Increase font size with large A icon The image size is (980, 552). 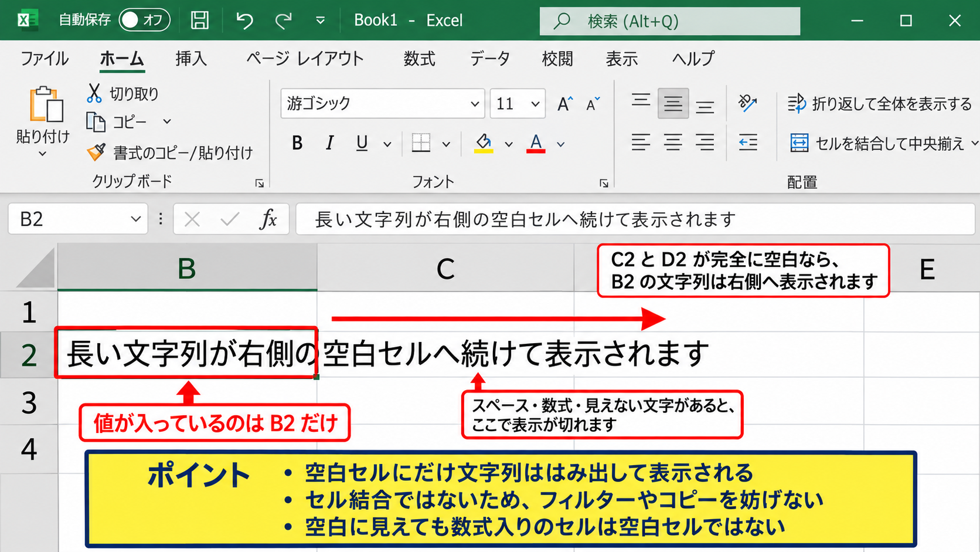coord(565,104)
